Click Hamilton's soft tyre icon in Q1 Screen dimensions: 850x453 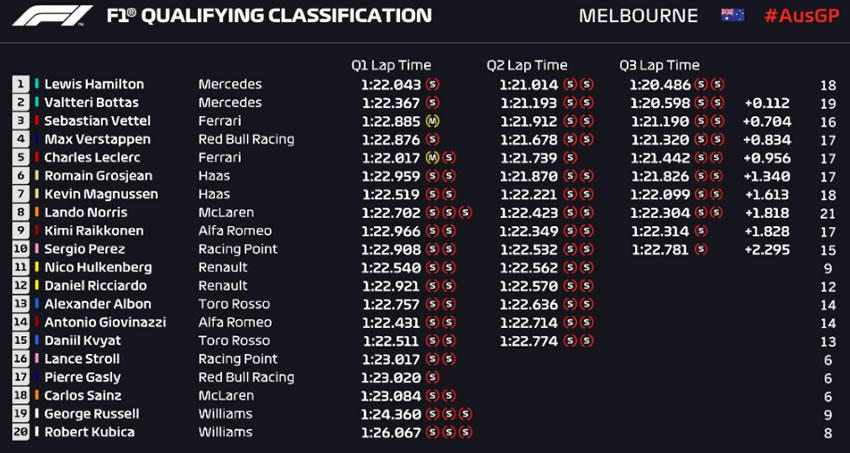point(432,85)
